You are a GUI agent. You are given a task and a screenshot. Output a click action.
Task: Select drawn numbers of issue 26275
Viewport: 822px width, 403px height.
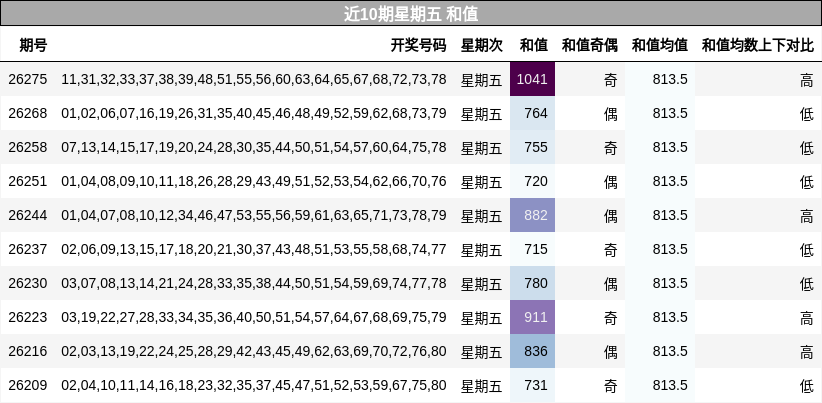pos(254,79)
